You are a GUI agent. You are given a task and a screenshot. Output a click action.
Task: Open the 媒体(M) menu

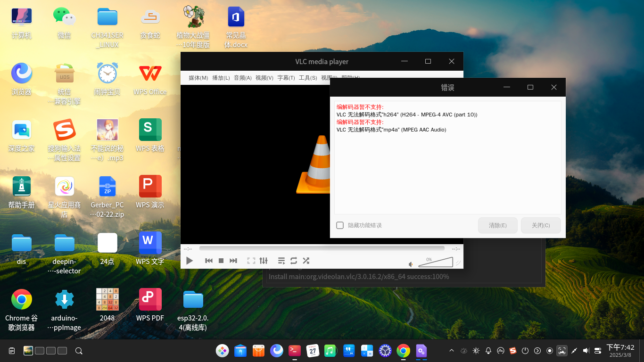[198, 78]
